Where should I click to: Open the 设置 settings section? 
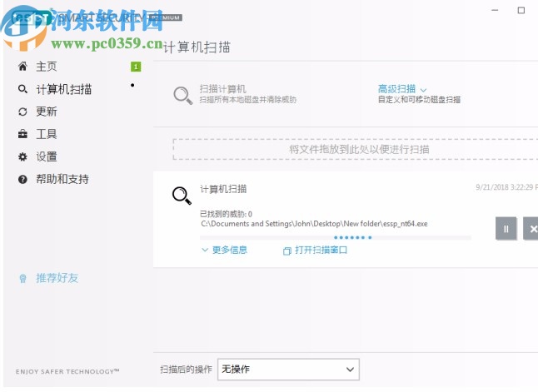(x=47, y=156)
